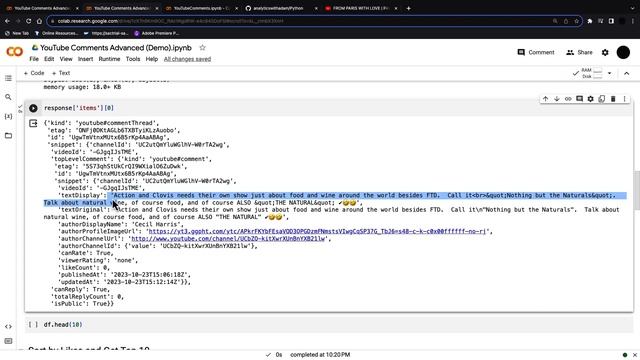640x360 pixels.
Task: Click the 'authorDisplayName': 'Cecil Harris' line
Action: [x=121, y=224]
